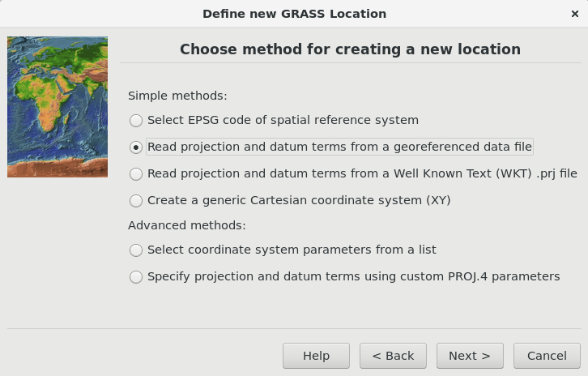
Task: Click the 'Simple methods:' label
Action: click(x=177, y=96)
